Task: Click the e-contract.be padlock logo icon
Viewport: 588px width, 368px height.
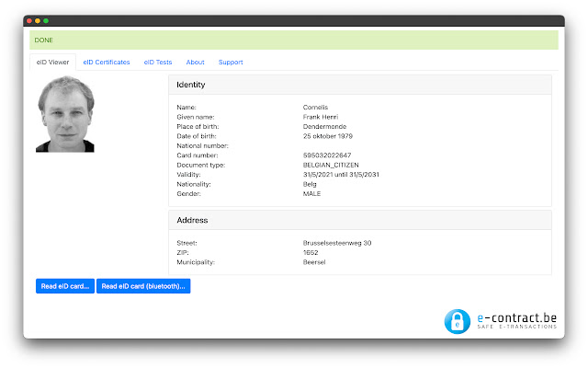Action: (x=458, y=321)
